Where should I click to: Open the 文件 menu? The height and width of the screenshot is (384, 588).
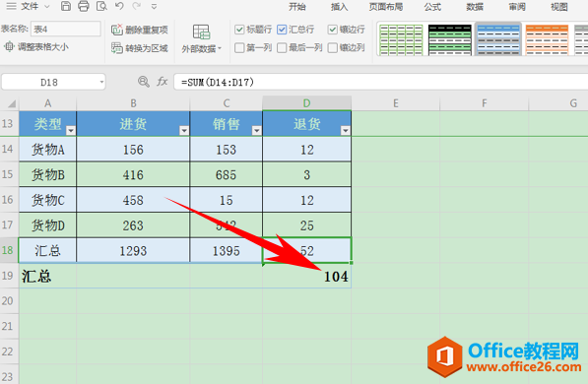[x=30, y=6]
